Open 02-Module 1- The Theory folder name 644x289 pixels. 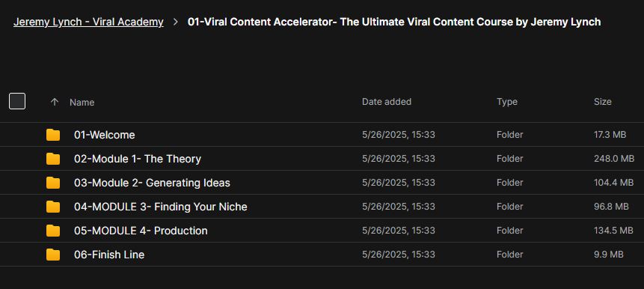pyautogui.click(x=138, y=159)
